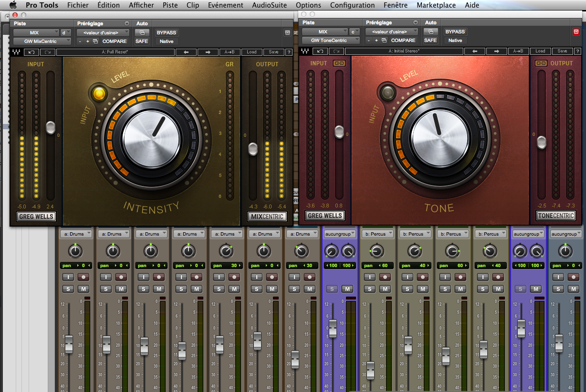Toggle the ToneCentric output link icon
Image resolution: width=586 pixels, height=392 pixels.
541,63
